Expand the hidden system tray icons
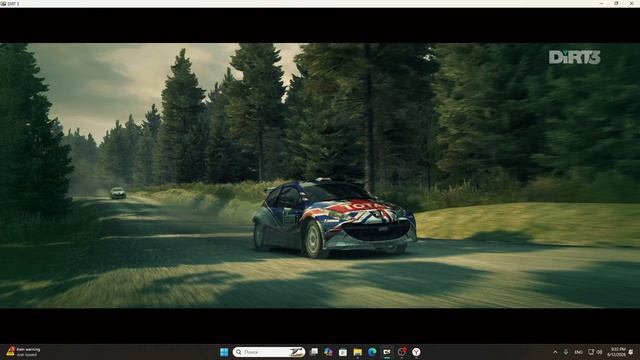The width and height of the screenshot is (640, 360). pyautogui.click(x=555, y=352)
